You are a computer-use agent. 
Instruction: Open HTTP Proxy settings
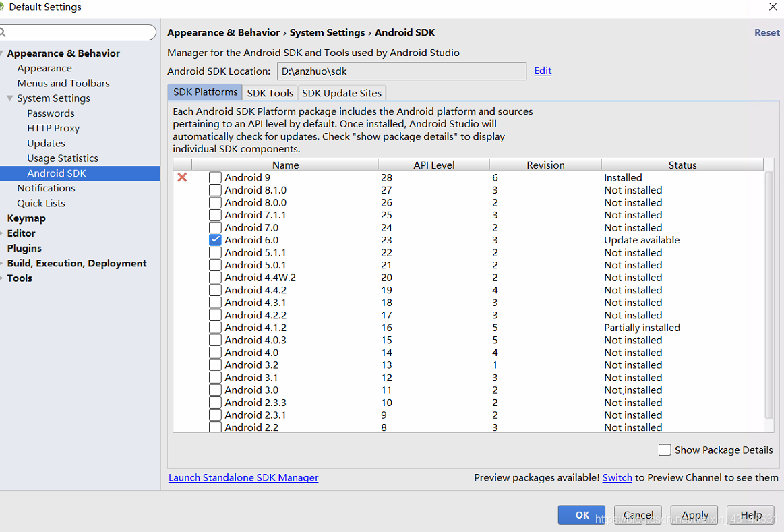click(53, 129)
